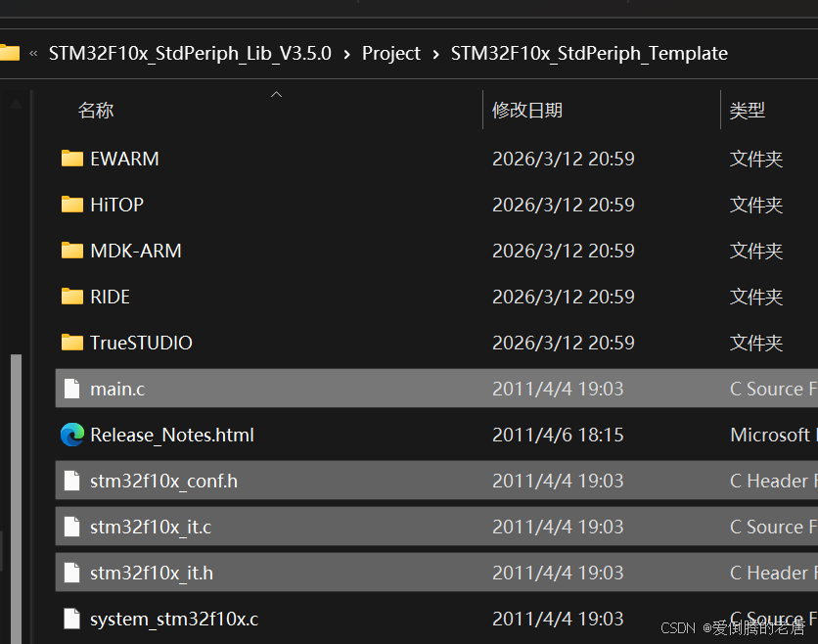Toggle sort direction arrow above 名称 column
The image size is (818, 644).
tap(277, 95)
